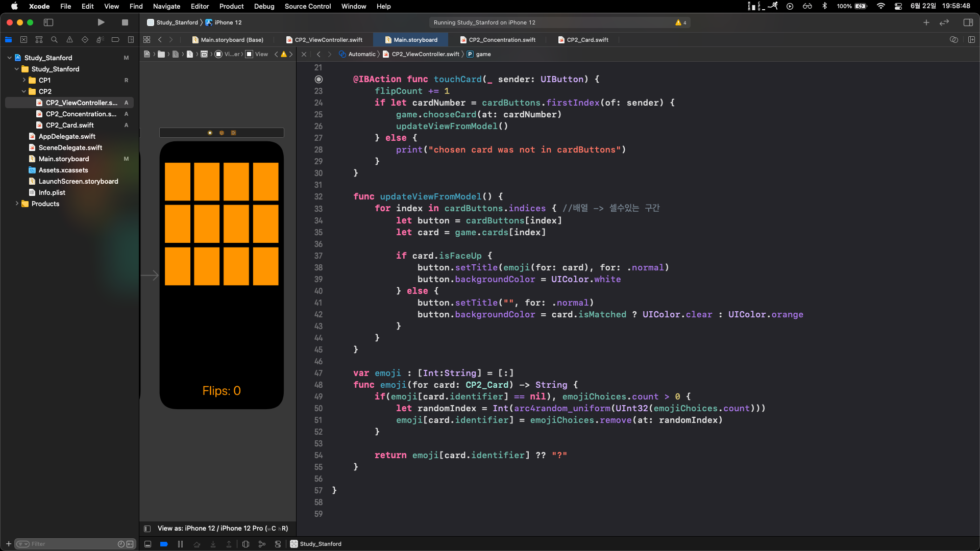Click Debug View Hierarchy icon

246,544
